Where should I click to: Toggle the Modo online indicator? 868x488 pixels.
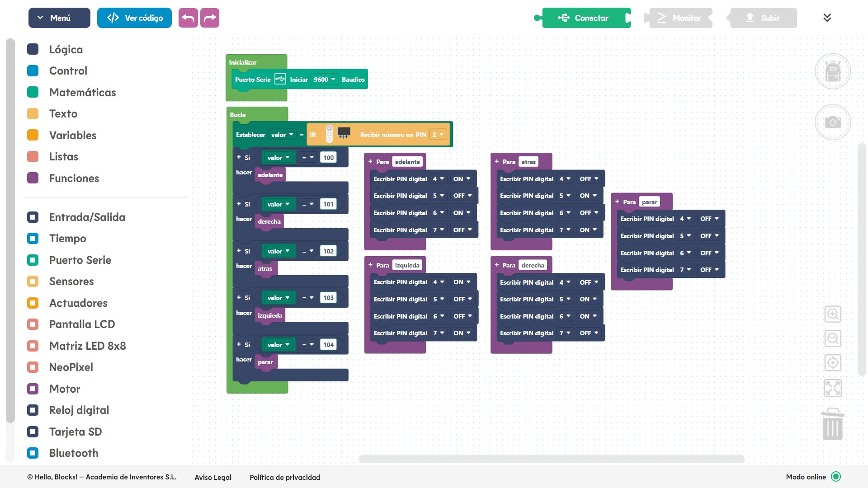click(x=836, y=477)
